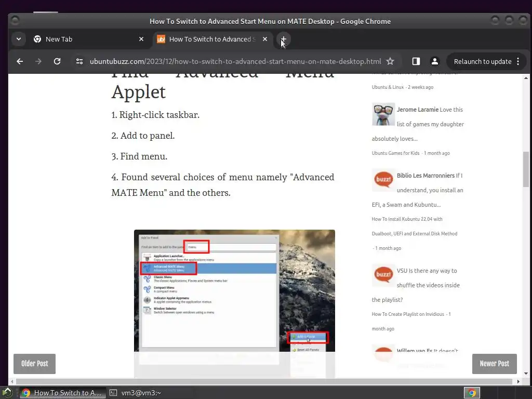Click Jerome Laramie avatar image
Viewport: 532px width, 399px height.
383,114
